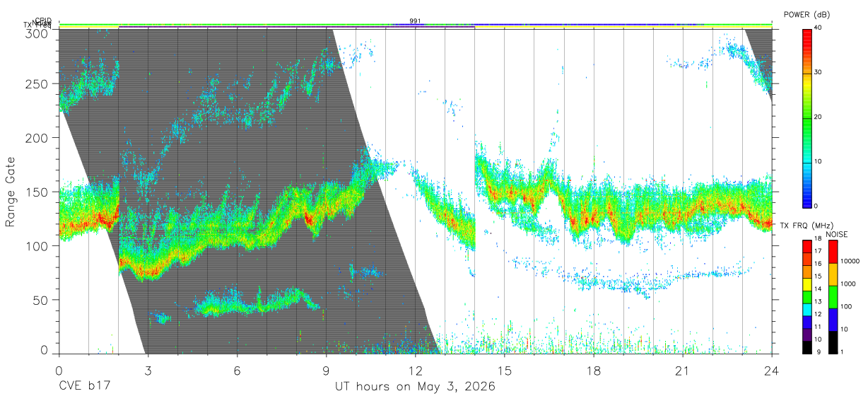The height and width of the screenshot is (401, 868).
Task: Click the '200' range gate tick label
Action: tap(36, 137)
